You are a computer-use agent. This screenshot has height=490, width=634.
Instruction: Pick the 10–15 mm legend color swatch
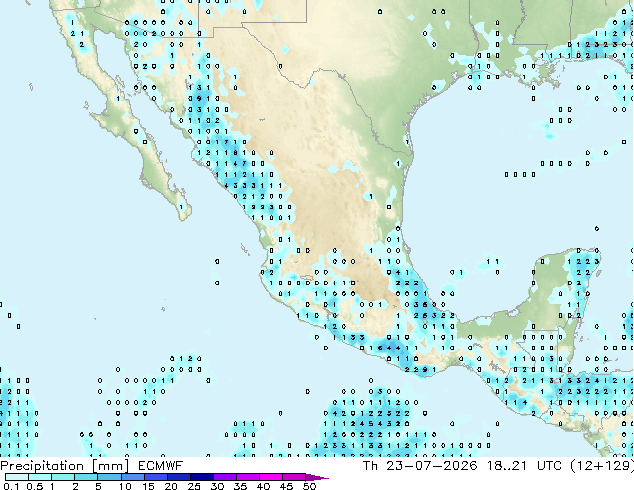(x=133, y=477)
